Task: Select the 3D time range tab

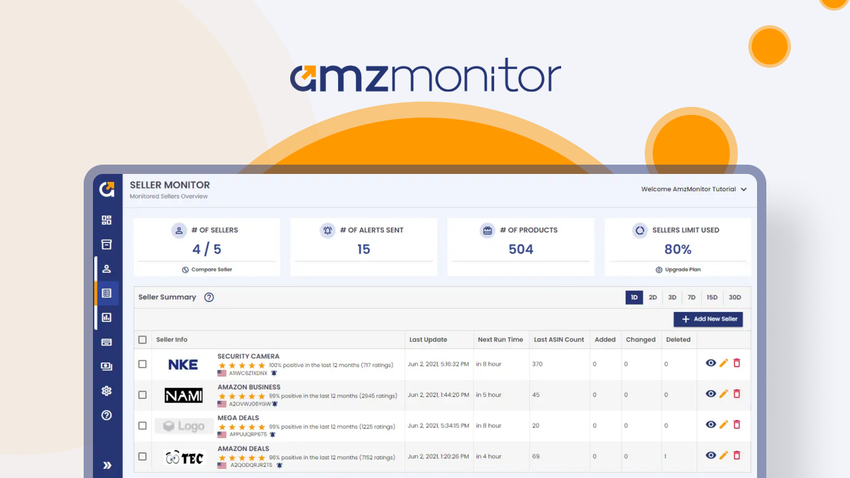Action: [672, 298]
